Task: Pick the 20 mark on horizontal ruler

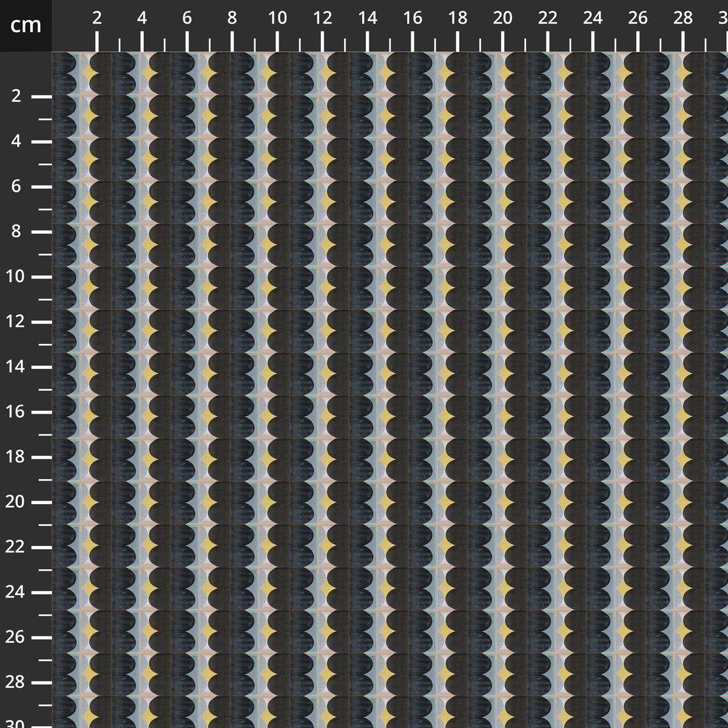Action: (x=502, y=18)
